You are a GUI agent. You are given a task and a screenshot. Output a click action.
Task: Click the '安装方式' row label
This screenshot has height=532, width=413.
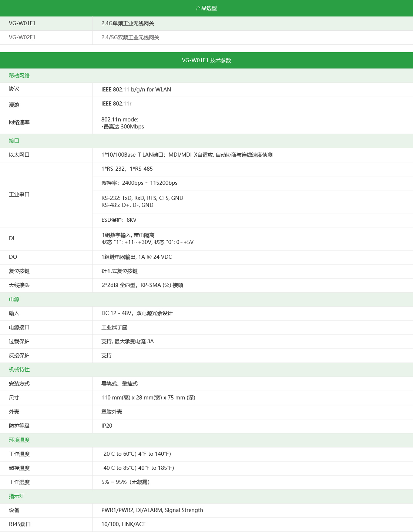click(x=19, y=384)
